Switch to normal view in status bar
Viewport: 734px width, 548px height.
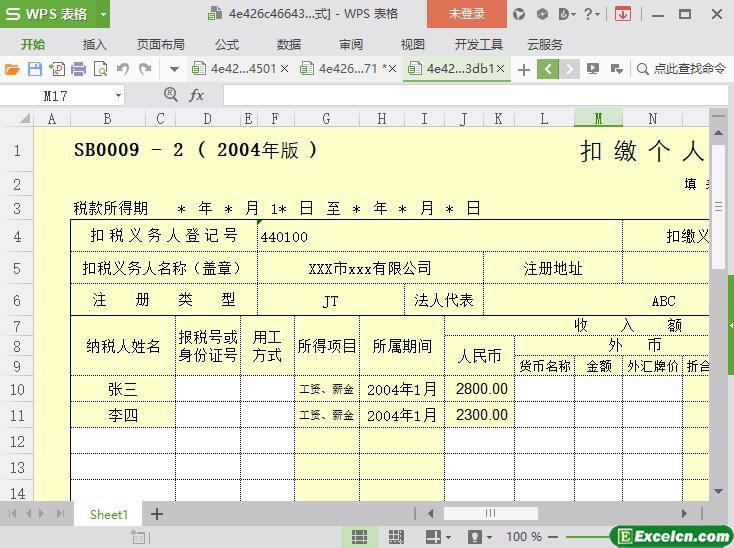(359, 537)
